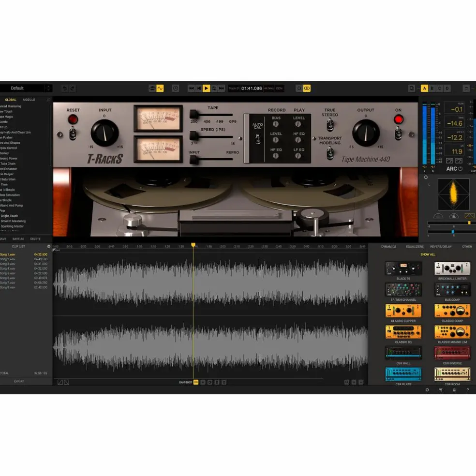This screenshot has width=476, height=476.
Task: Click the add snapshot plus icon
Action: (203, 382)
